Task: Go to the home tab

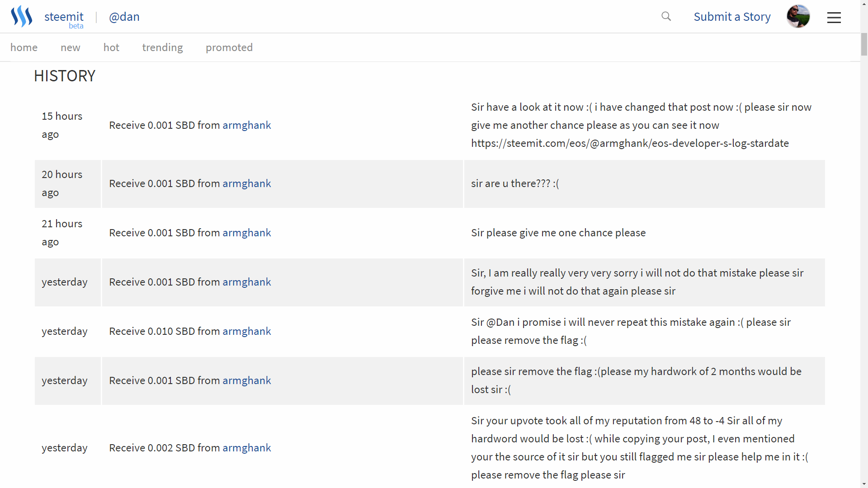Action: tap(24, 47)
